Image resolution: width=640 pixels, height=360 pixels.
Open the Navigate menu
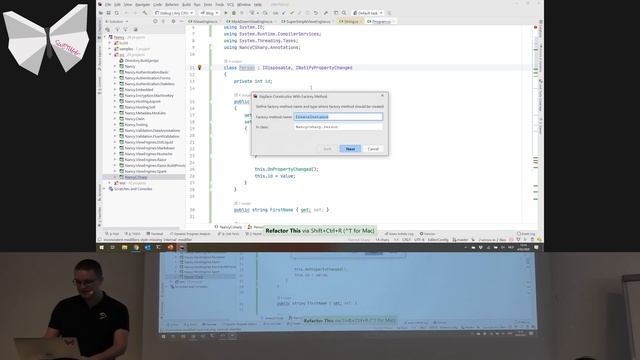click(142, 4)
